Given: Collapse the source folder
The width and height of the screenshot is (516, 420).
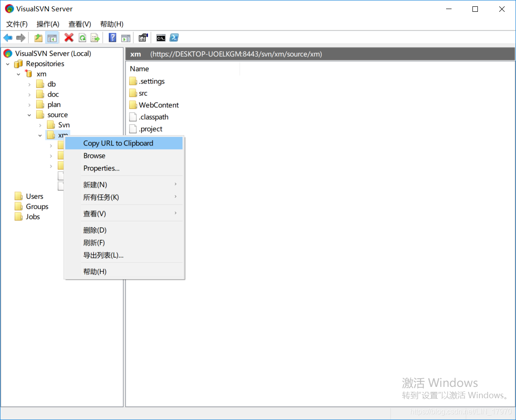Looking at the screenshot, I should pyautogui.click(x=29, y=115).
